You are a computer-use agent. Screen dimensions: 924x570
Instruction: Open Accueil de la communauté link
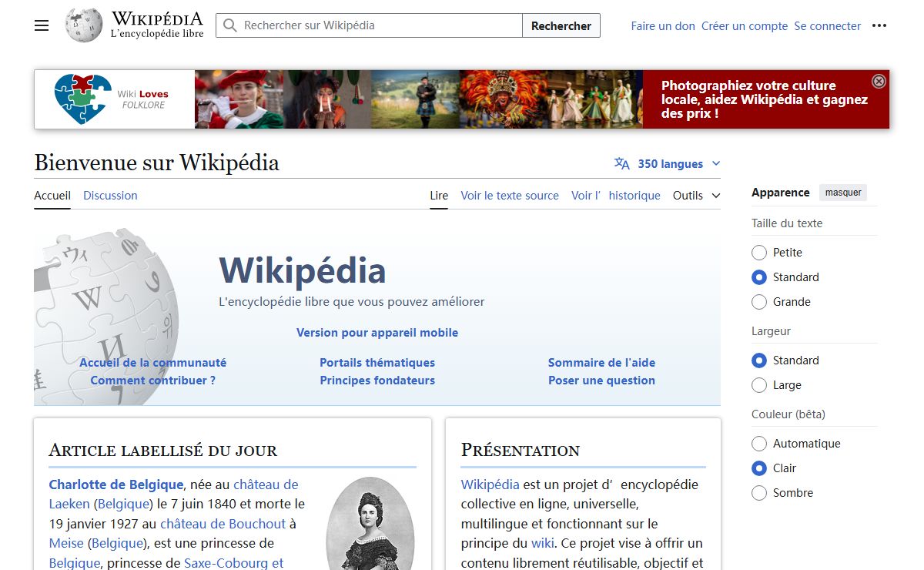[152, 363]
